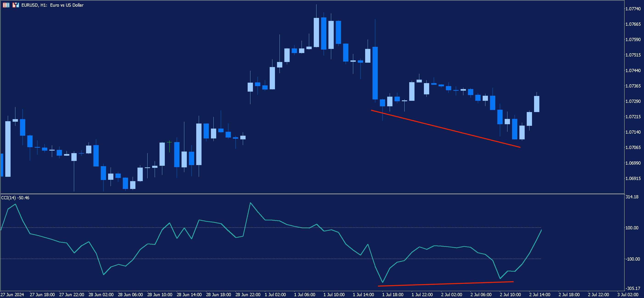Click the 2 Jul 10:00 time label

510,295
